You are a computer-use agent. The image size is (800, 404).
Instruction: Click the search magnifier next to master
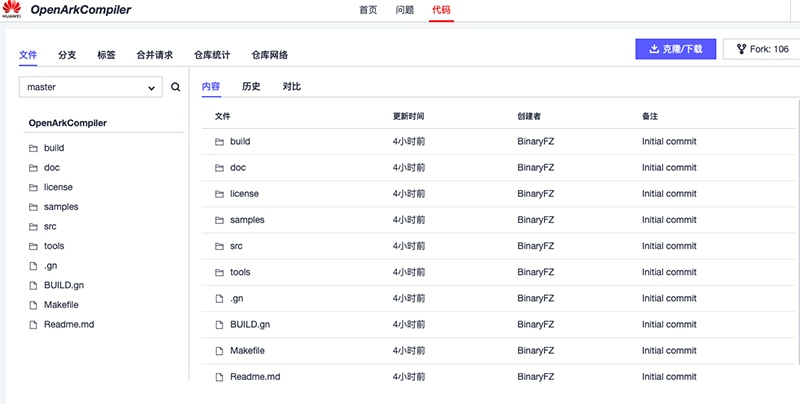(176, 87)
